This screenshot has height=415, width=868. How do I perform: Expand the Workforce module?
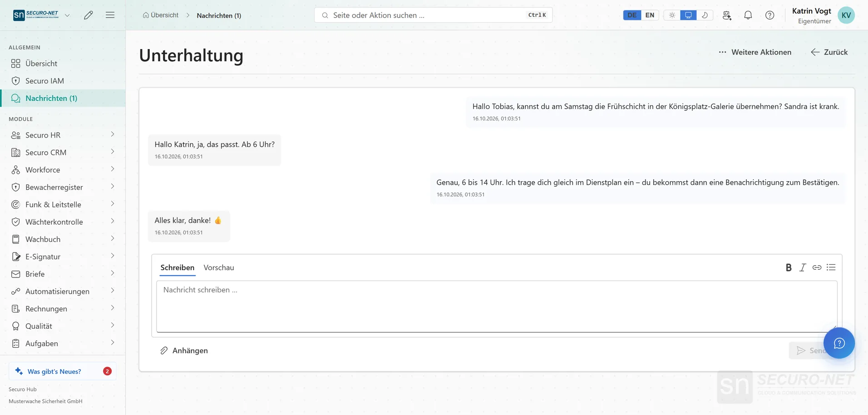[x=113, y=169]
